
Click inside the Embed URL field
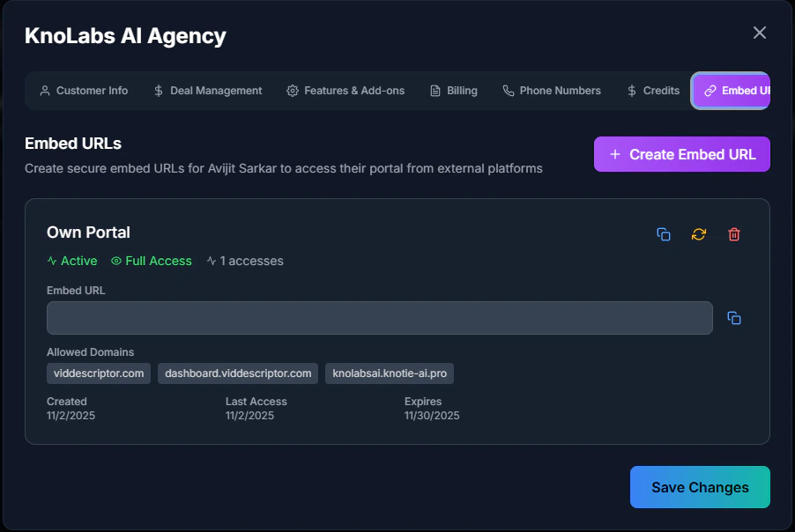point(379,318)
